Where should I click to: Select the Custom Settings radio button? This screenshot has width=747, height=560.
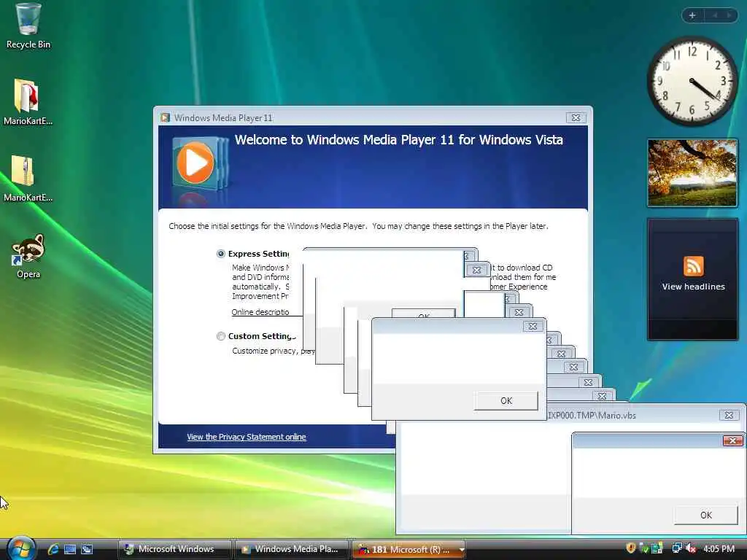point(220,336)
